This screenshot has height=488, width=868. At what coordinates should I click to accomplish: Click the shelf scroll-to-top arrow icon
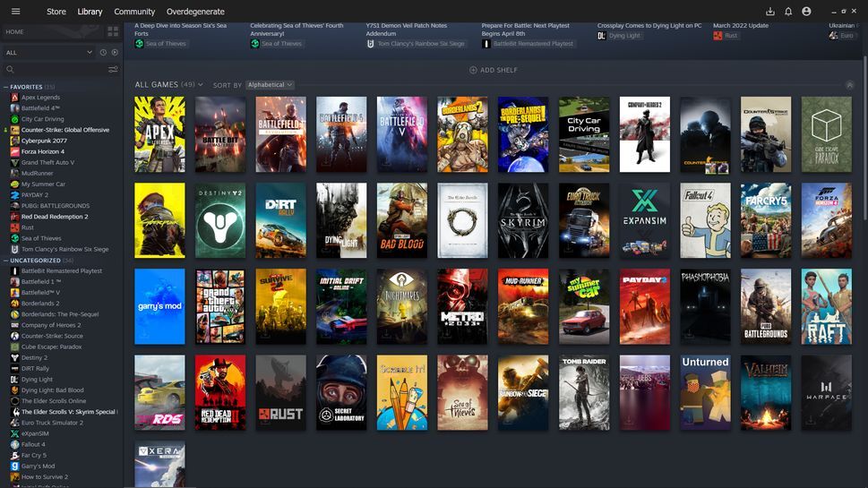click(x=850, y=85)
